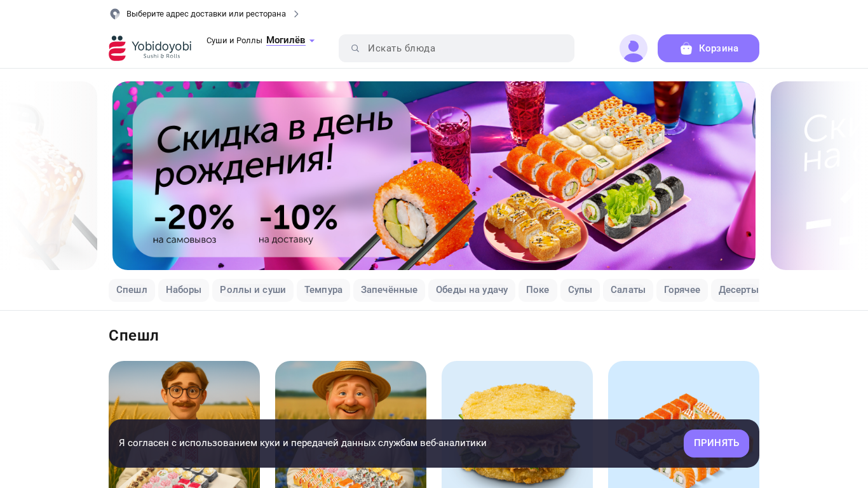The image size is (868, 488).
Task: Open the cart via the Корзина button
Action: click(x=709, y=48)
